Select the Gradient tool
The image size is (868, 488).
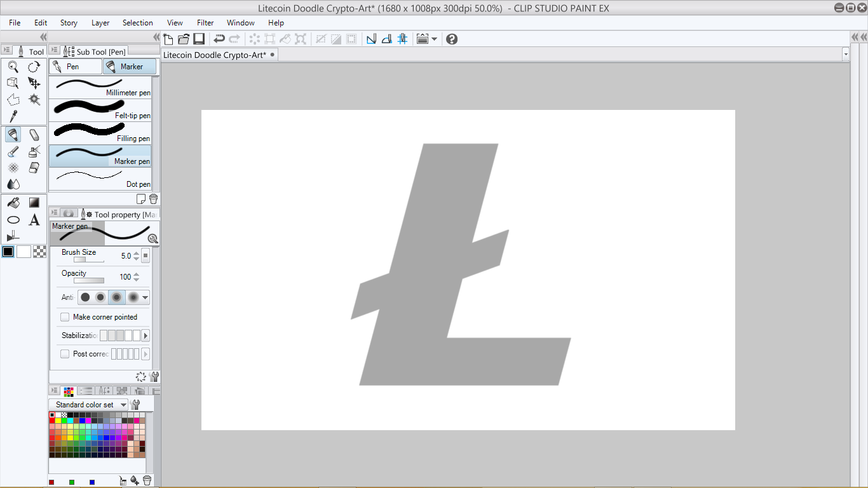34,203
